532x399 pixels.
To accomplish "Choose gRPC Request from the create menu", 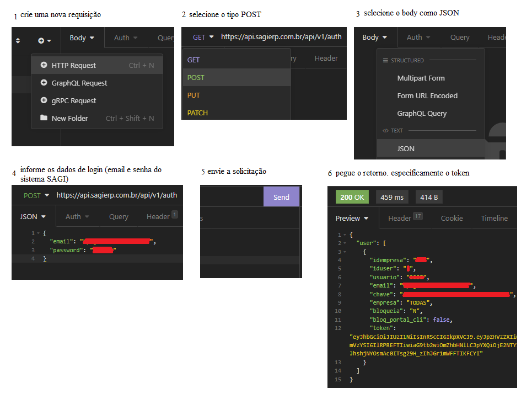I will 97,100.
